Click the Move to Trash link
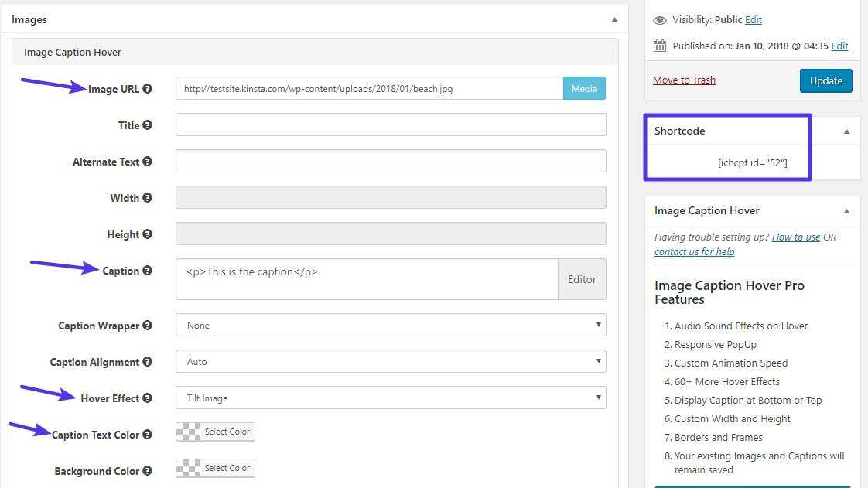The width and height of the screenshot is (868, 488). (x=684, y=80)
